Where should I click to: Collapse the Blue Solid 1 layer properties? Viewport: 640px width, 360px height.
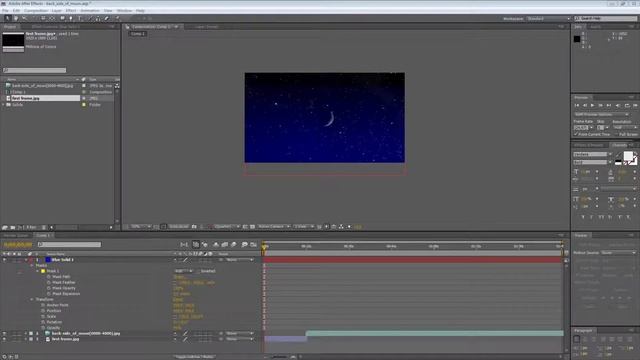coord(27,260)
